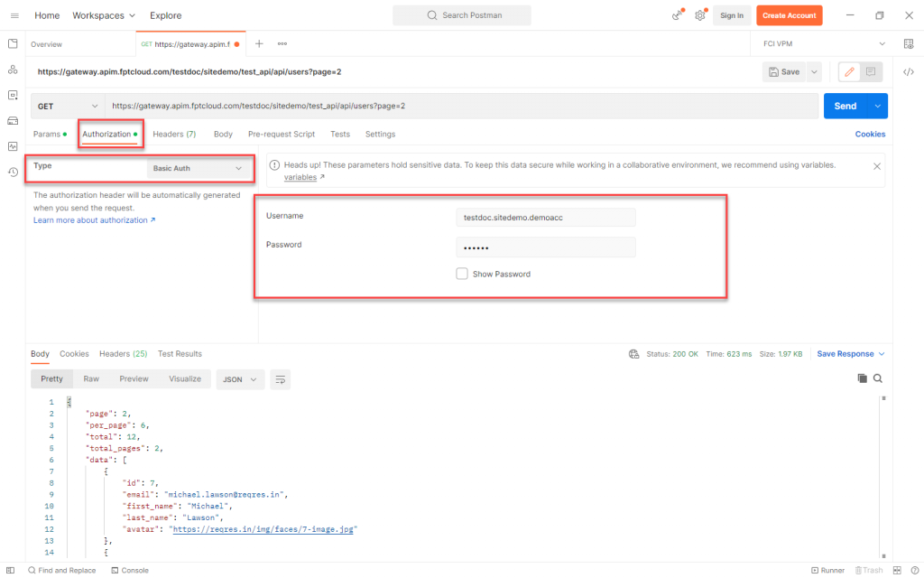Click the blue Send button
Screen dimensions: 924x578
pos(845,106)
